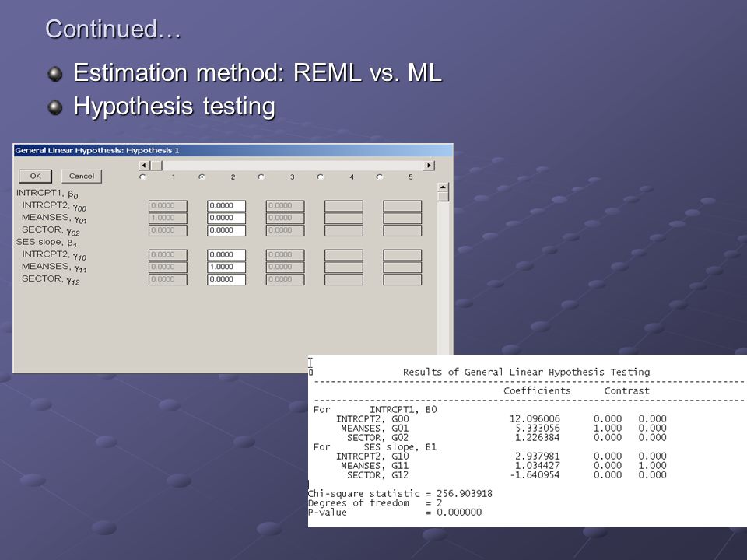This screenshot has width=747, height=560.
Task: Click the vertical scrollbar thumb
Action: 443,197
